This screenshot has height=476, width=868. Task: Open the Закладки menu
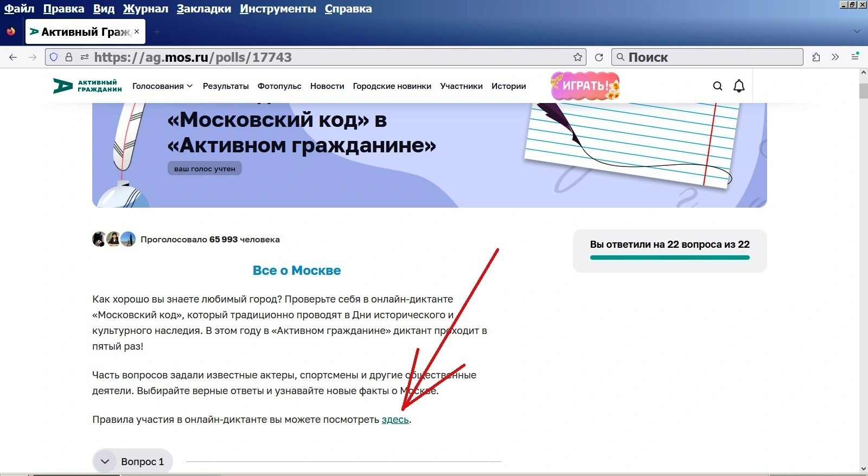204,9
